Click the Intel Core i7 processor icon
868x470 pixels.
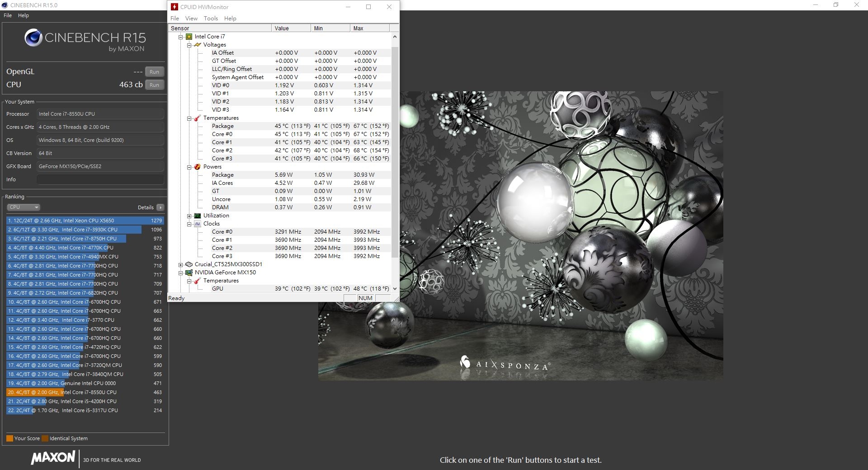click(189, 37)
